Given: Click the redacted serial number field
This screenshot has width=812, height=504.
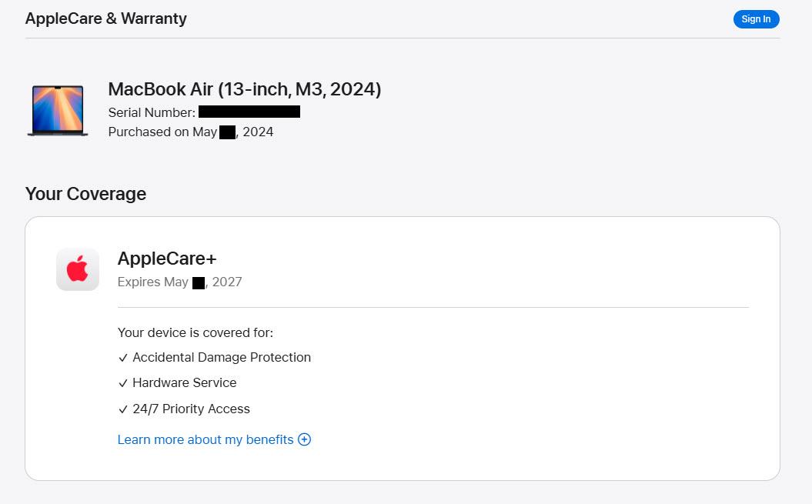Looking at the screenshot, I should point(249,112).
